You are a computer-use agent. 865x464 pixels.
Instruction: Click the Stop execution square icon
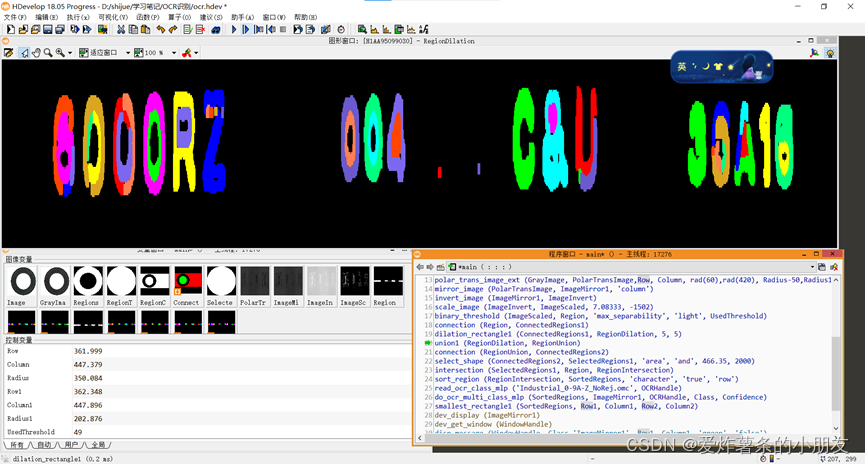[283, 29]
